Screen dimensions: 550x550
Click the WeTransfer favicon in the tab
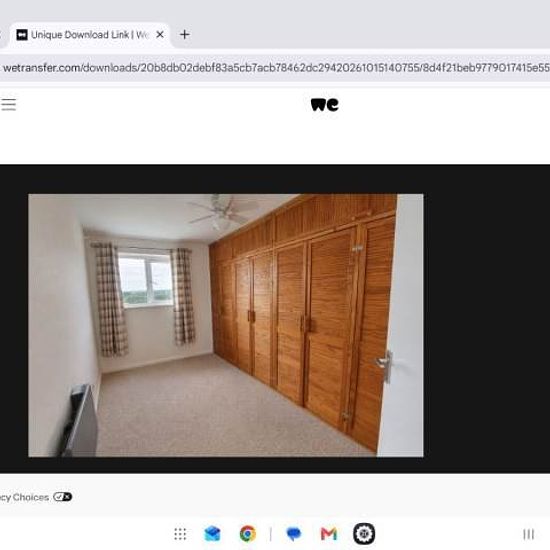22,35
